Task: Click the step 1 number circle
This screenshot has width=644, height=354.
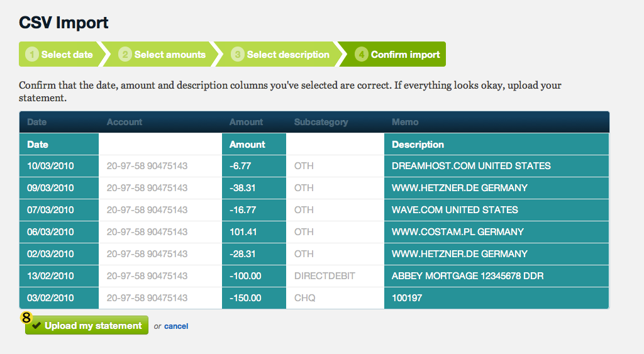Action: coord(32,54)
